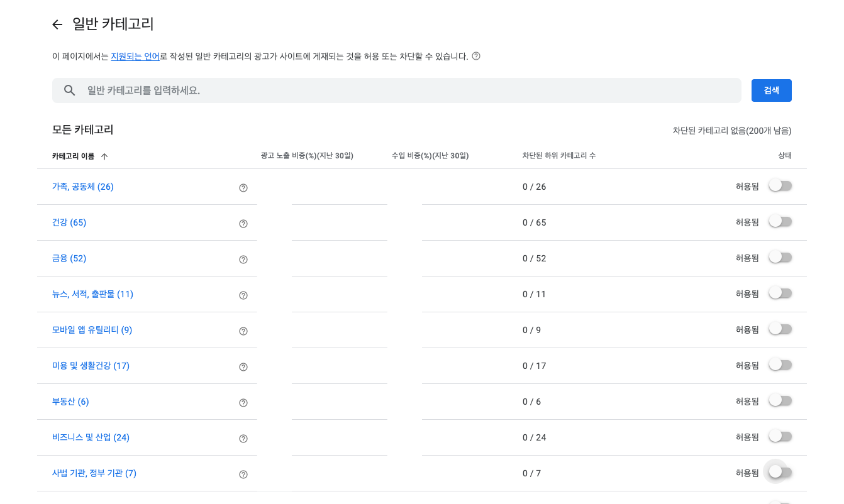This screenshot has width=844, height=504.
Task: Toggle block switch for 뉴스, 서적, 출판물
Action: click(x=780, y=293)
